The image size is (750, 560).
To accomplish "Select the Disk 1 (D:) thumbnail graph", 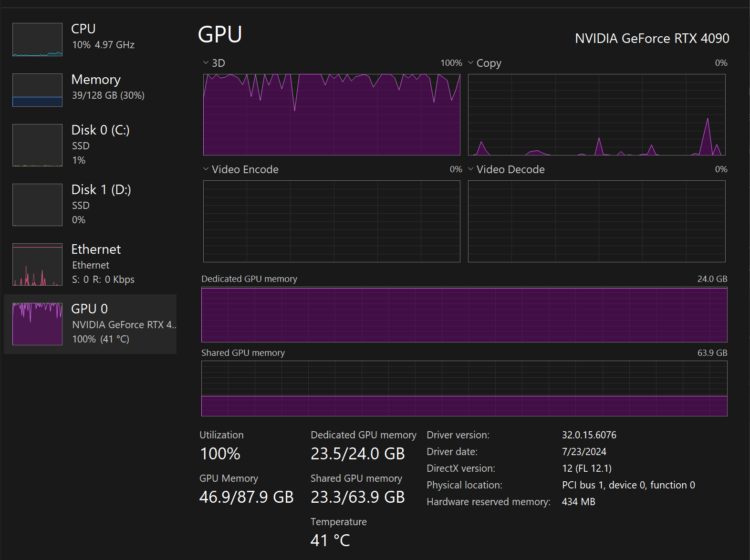I will 37,205.
